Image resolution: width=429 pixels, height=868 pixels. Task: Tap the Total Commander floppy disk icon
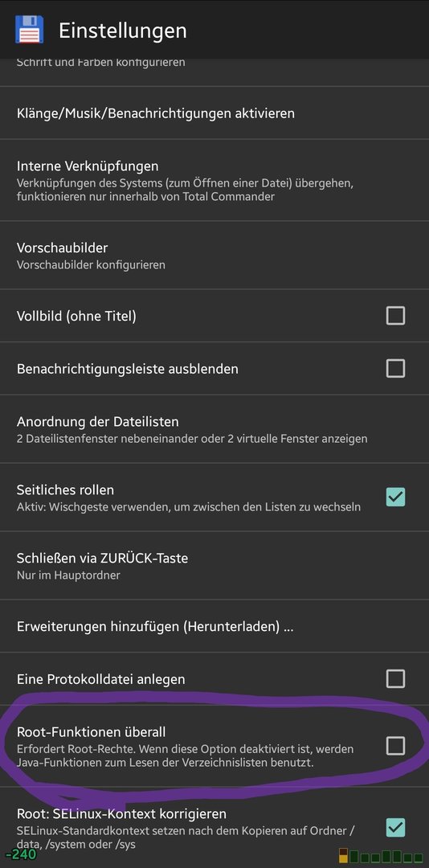point(30,30)
